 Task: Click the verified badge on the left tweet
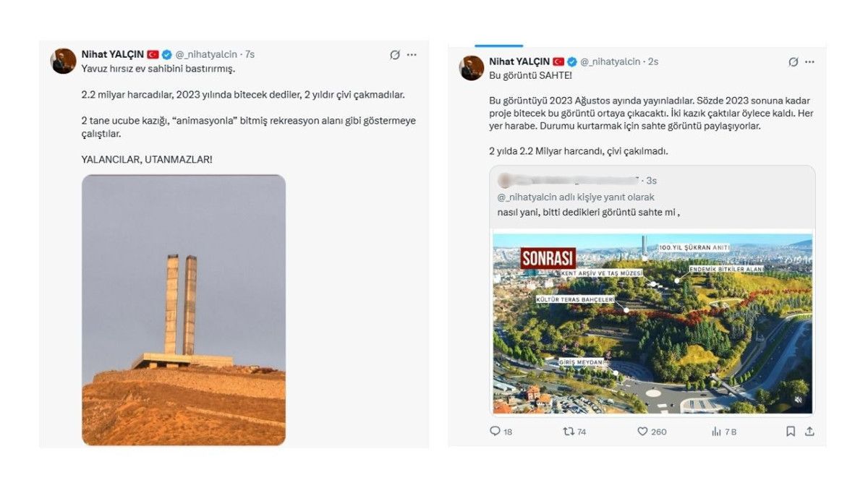(167, 55)
